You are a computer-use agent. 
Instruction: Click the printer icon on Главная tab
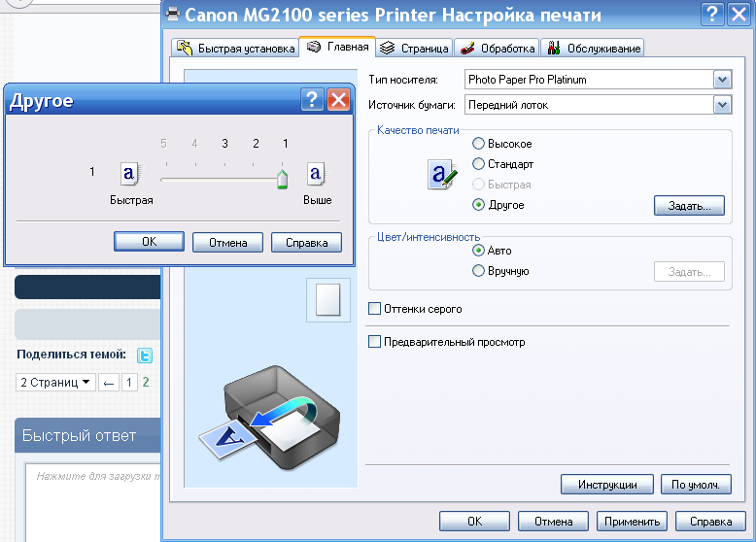point(314,47)
